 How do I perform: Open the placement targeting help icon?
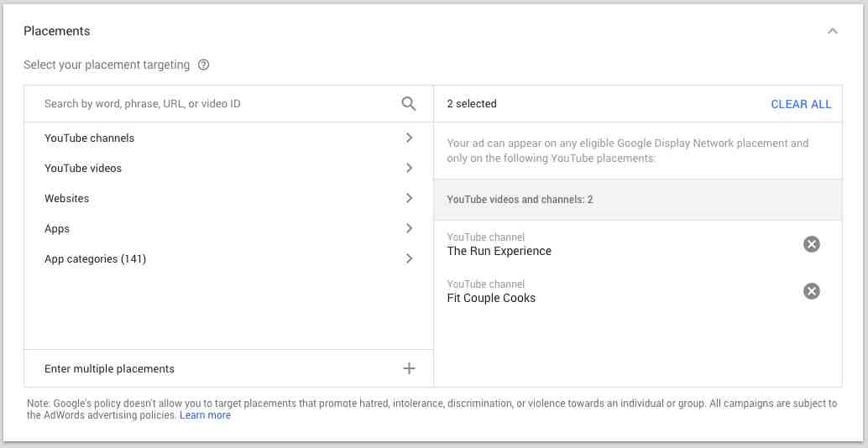tap(204, 65)
